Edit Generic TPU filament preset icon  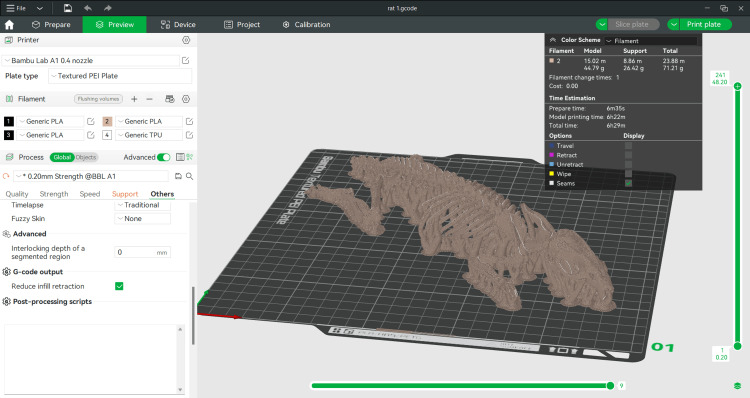coord(189,135)
